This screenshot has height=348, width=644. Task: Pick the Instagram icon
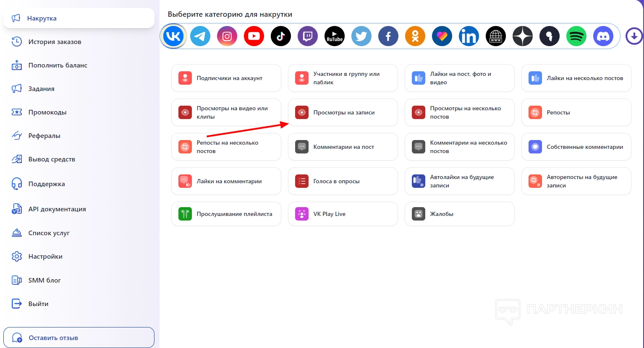pyautogui.click(x=227, y=36)
